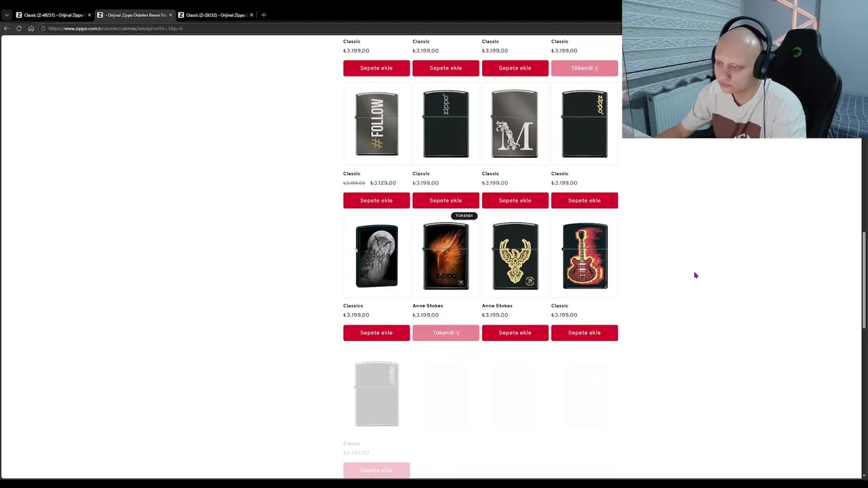The width and height of the screenshot is (868, 488).
Task: Open Anne Stokes title under eagle lighter
Action: (497, 306)
